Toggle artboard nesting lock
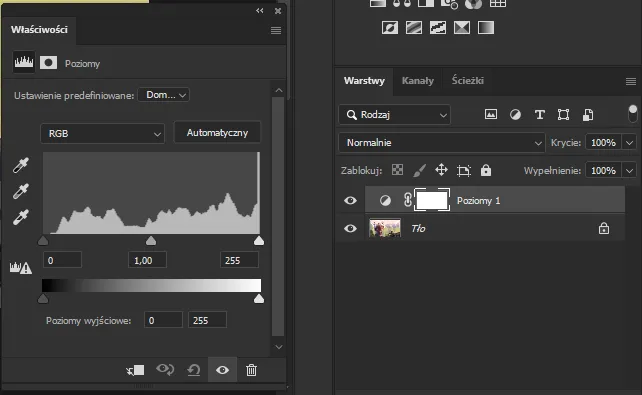642x395 pixels. click(x=463, y=170)
